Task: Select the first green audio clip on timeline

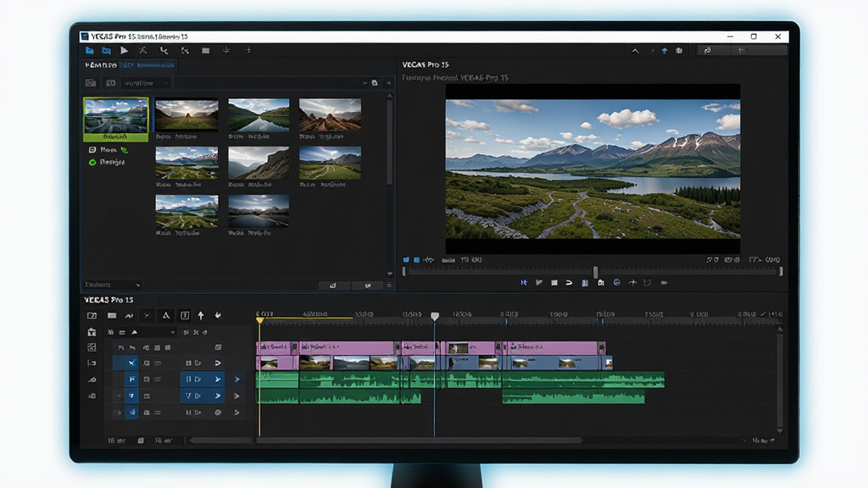Action: tap(277, 380)
